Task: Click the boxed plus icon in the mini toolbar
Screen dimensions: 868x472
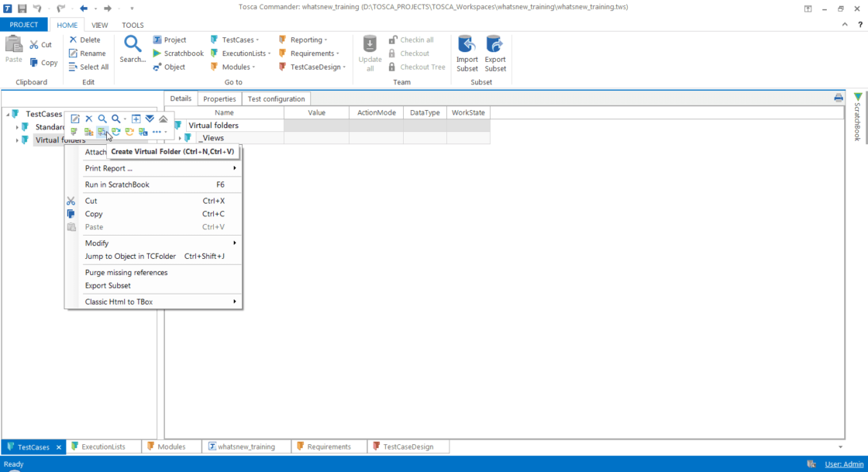Action: tap(136, 119)
